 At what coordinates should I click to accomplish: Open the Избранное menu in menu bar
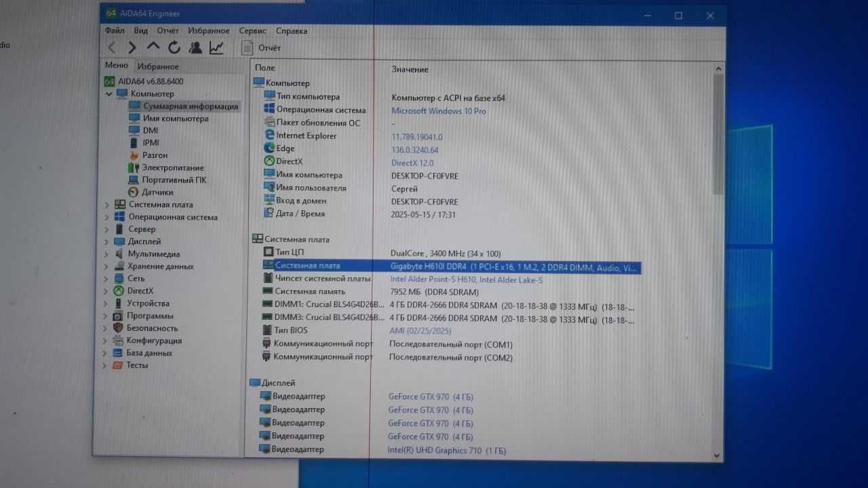(209, 30)
